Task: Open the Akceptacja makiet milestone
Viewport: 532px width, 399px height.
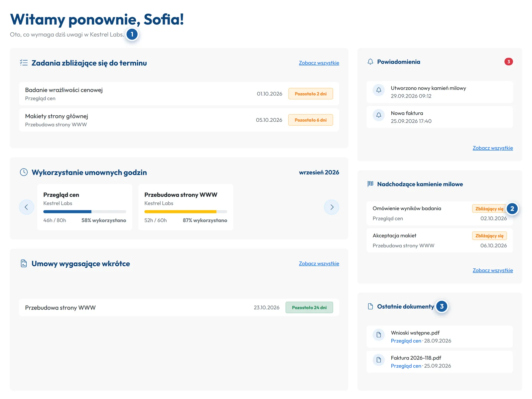Action: tap(440, 240)
